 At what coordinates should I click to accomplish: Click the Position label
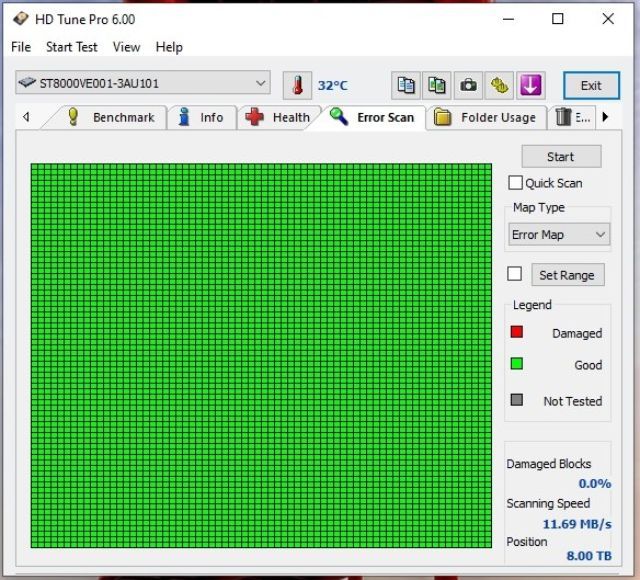point(527,542)
